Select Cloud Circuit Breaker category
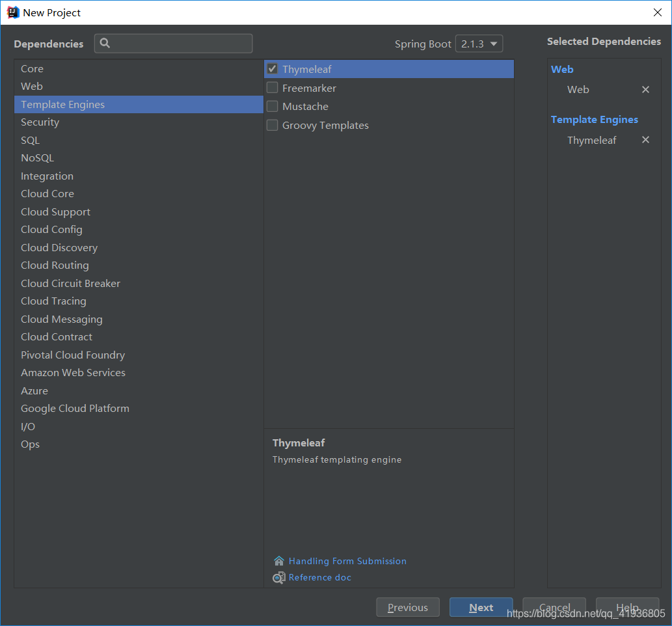Viewport: 672px width, 626px height. (x=139, y=284)
